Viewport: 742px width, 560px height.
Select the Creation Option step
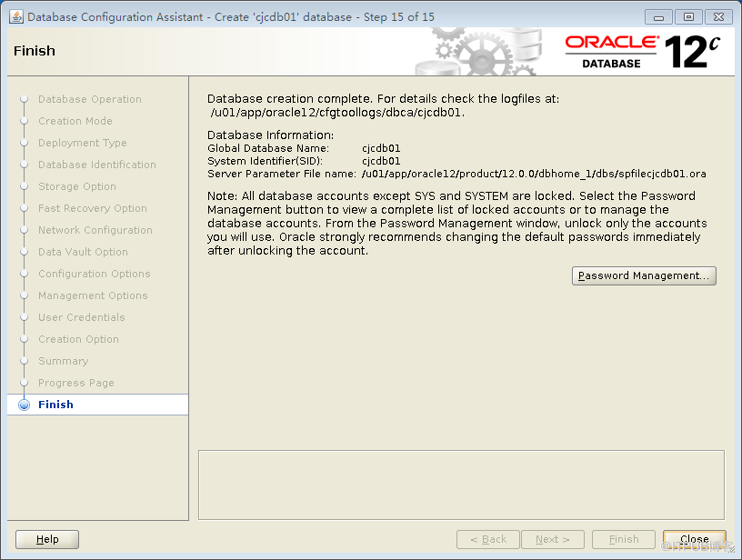[78, 339]
